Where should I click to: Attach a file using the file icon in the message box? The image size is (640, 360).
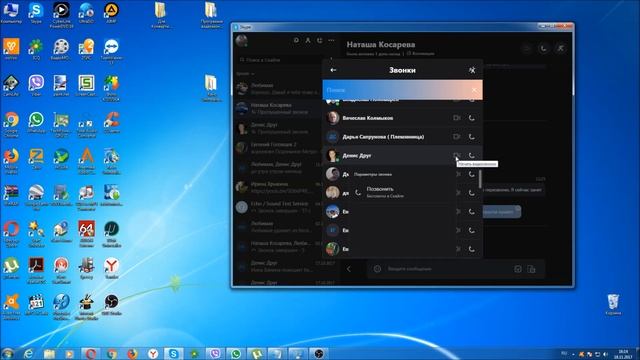click(x=531, y=269)
